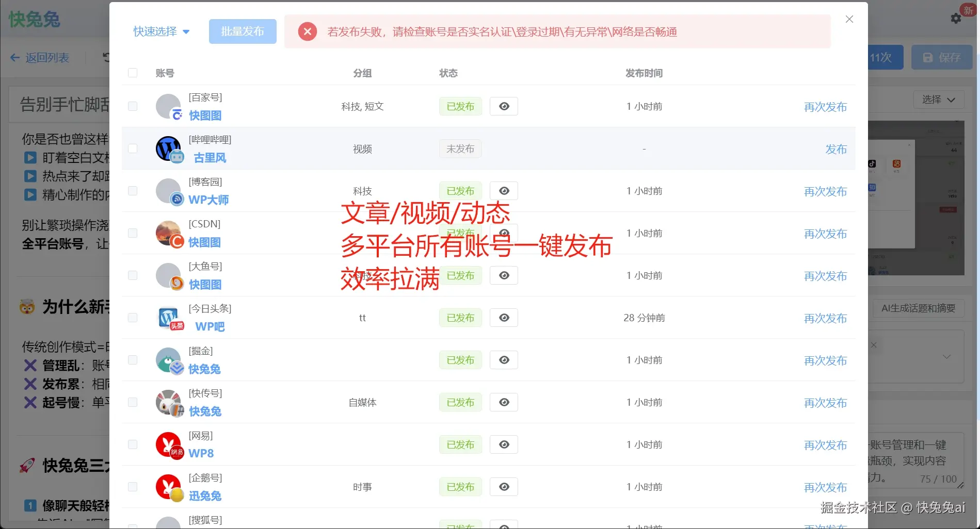This screenshot has height=529, width=980.
Task: Click the CSDN platform badge icon
Action: [177, 241]
